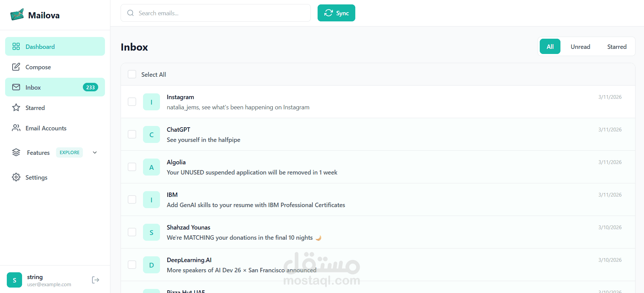Screen dimensions: 644x293
Task: Expand the Features chevron
Action: (x=95, y=152)
